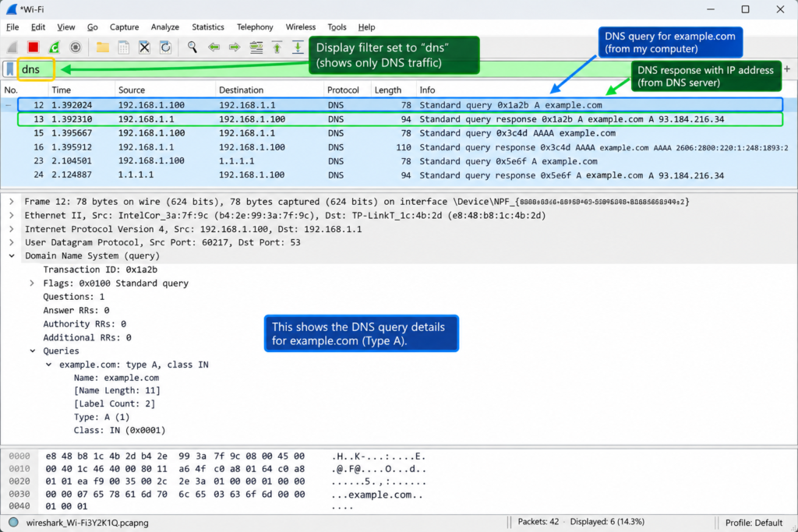Click the greyed-out Start capture shark fin icon

click(x=12, y=48)
